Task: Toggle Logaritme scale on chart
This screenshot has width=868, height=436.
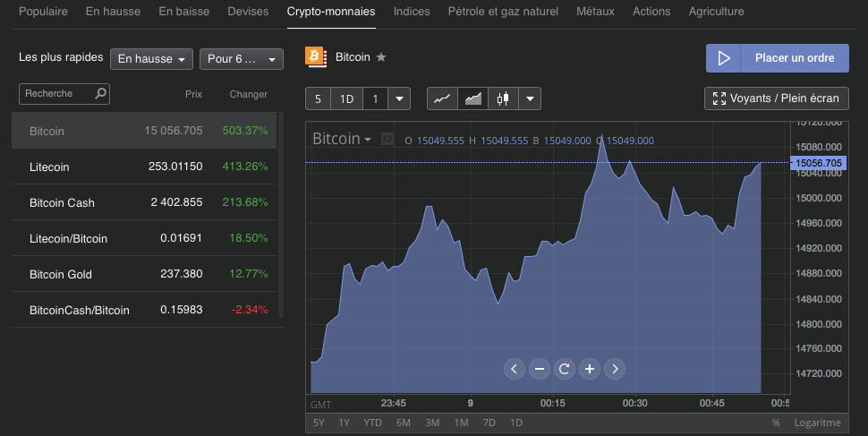Action: tap(818, 423)
